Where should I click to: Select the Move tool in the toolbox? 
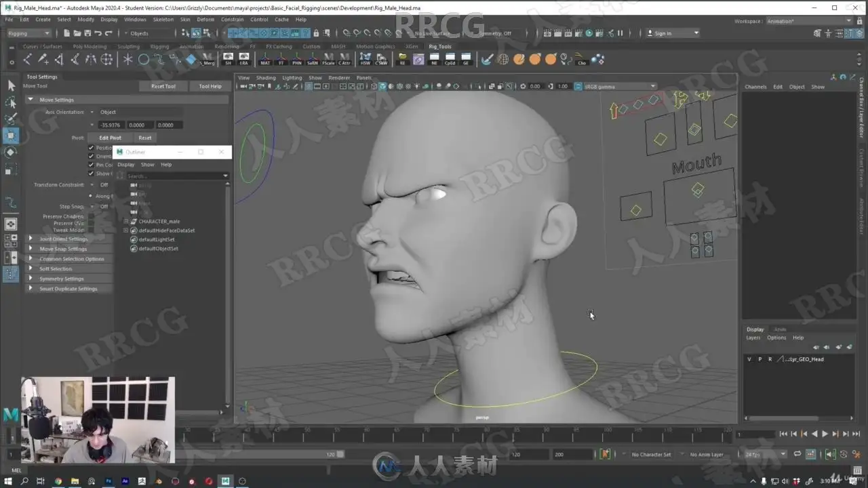(x=11, y=135)
